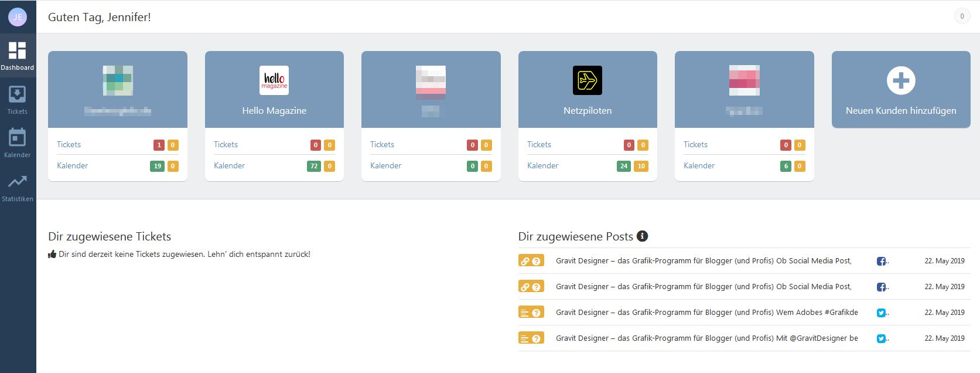The height and width of the screenshot is (373, 980).
Task: Click the green 72 calendar badge
Action: pos(314,166)
